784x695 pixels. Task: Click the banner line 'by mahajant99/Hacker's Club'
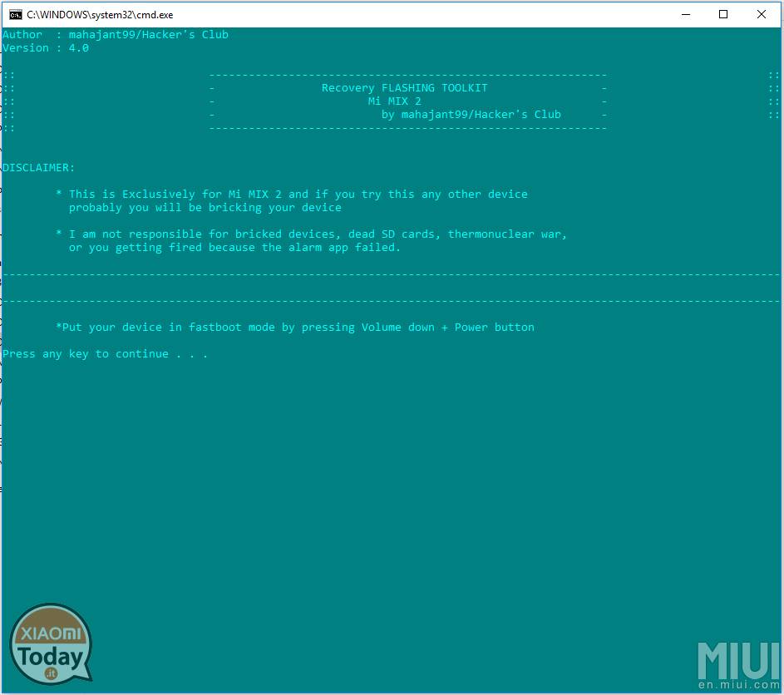pos(471,115)
